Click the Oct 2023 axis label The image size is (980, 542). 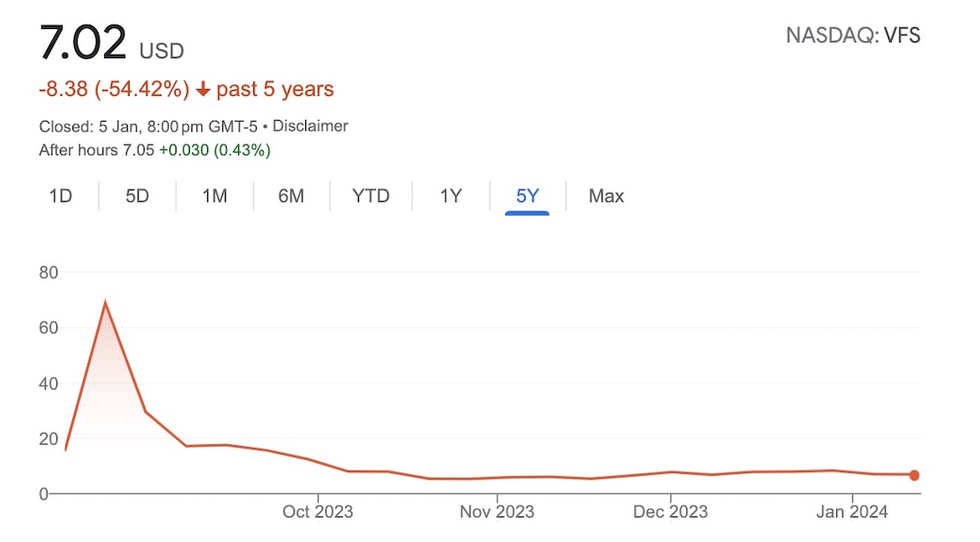pyautogui.click(x=318, y=511)
